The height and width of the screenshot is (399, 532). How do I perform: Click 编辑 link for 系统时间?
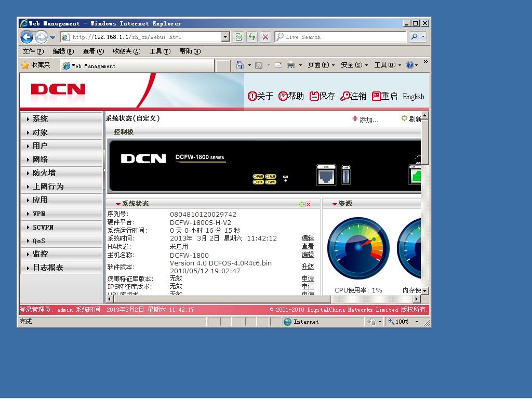click(308, 238)
